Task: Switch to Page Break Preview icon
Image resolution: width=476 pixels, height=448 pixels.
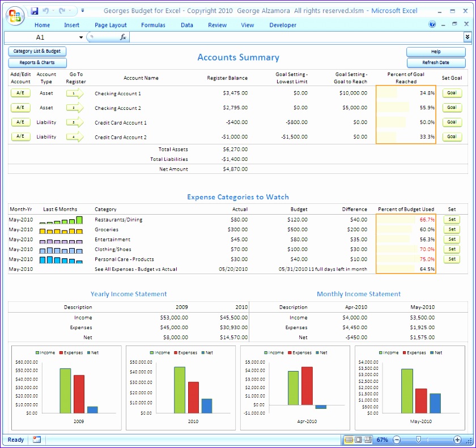Action: pyautogui.click(x=368, y=440)
